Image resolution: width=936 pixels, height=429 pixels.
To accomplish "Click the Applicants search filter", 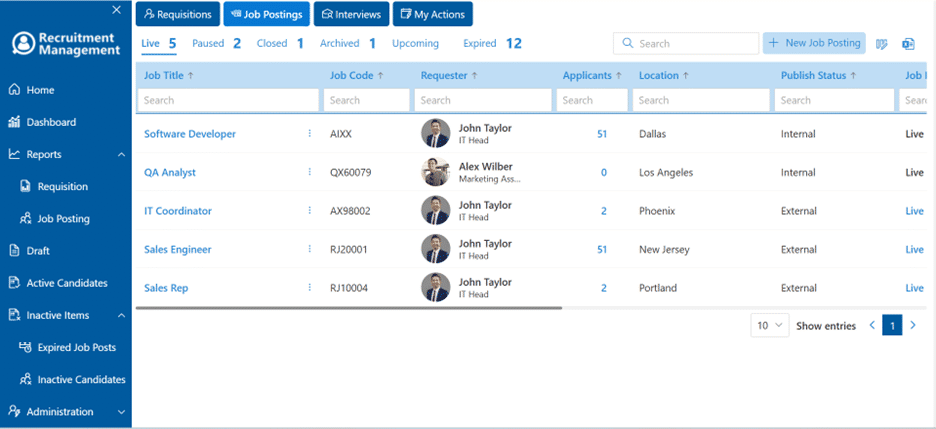I will tap(592, 100).
